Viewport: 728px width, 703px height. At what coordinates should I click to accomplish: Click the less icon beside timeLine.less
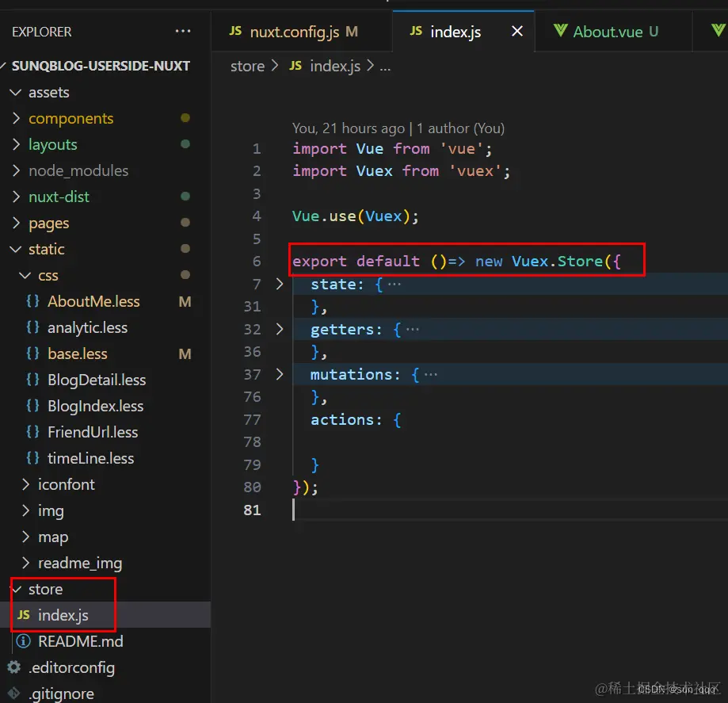pos(32,457)
